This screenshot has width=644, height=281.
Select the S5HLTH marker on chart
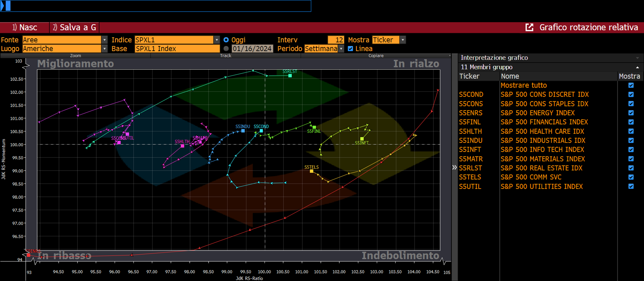coord(182,146)
